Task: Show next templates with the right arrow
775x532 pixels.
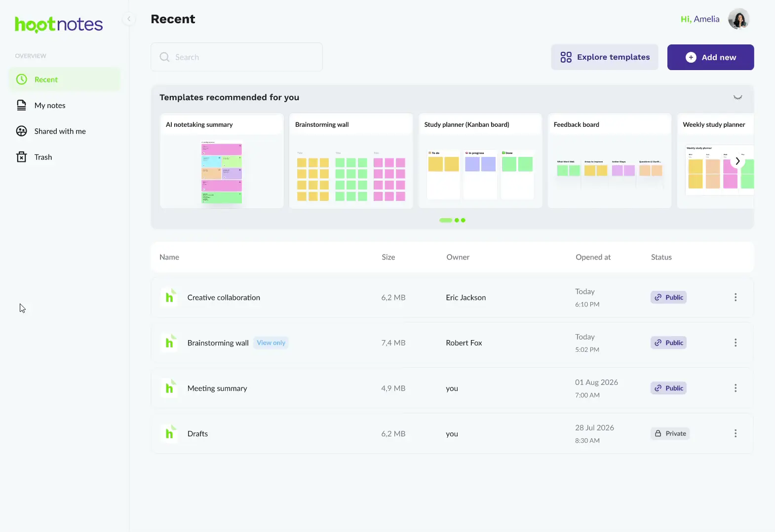Action: [737, 161]
